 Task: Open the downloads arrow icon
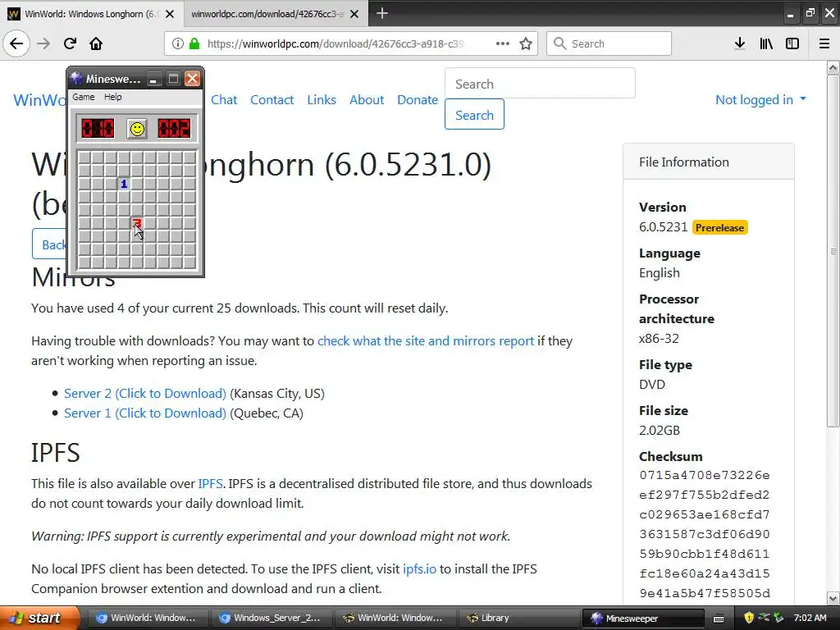pos(740,44)
